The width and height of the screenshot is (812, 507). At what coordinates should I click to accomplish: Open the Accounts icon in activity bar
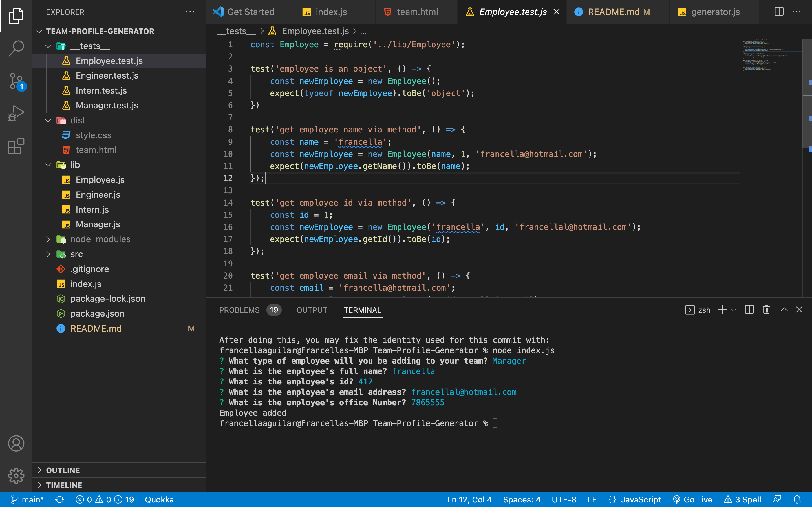pyautogui.click(x=16, y=443)
